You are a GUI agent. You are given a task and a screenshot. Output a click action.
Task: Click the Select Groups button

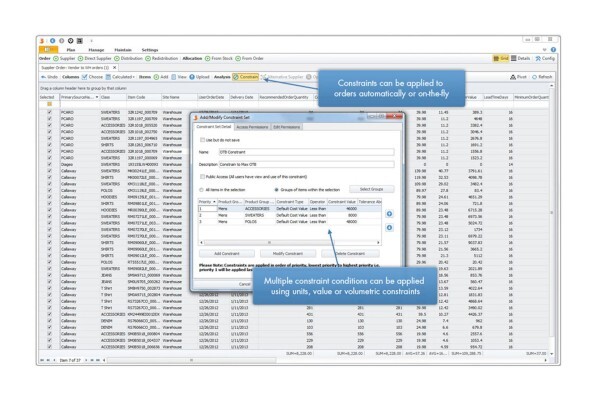click(x=372, y=189)
